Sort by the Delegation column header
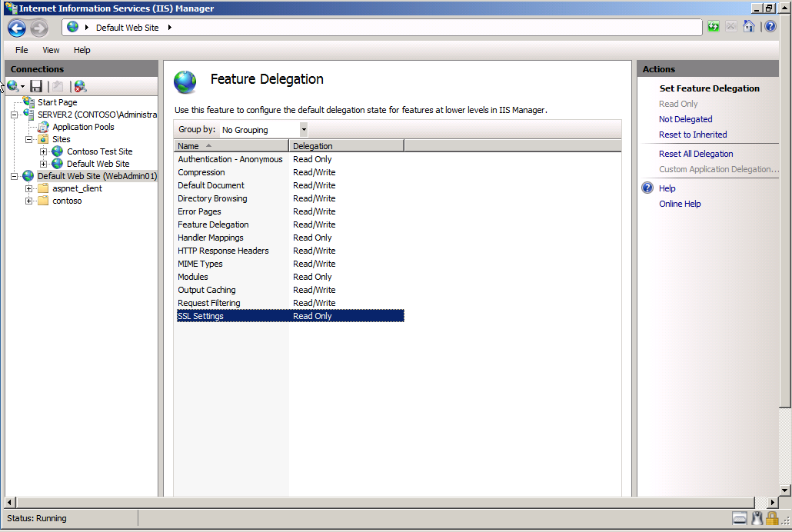 click(x=347, y=146)
